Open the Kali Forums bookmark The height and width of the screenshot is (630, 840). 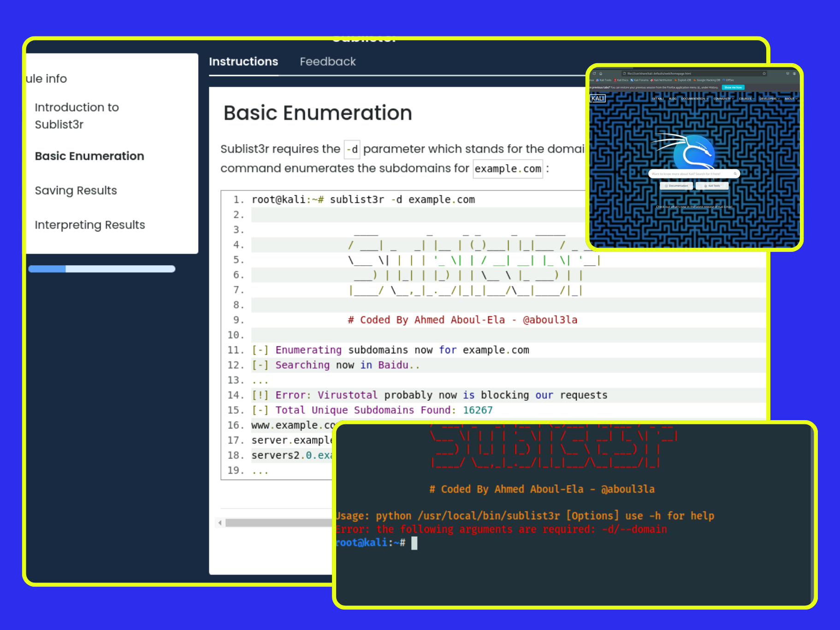coord(639,80)
